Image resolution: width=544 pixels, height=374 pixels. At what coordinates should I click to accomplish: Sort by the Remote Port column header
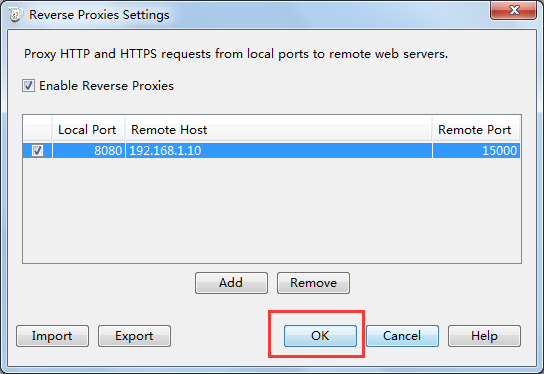(x=476, y=130)
